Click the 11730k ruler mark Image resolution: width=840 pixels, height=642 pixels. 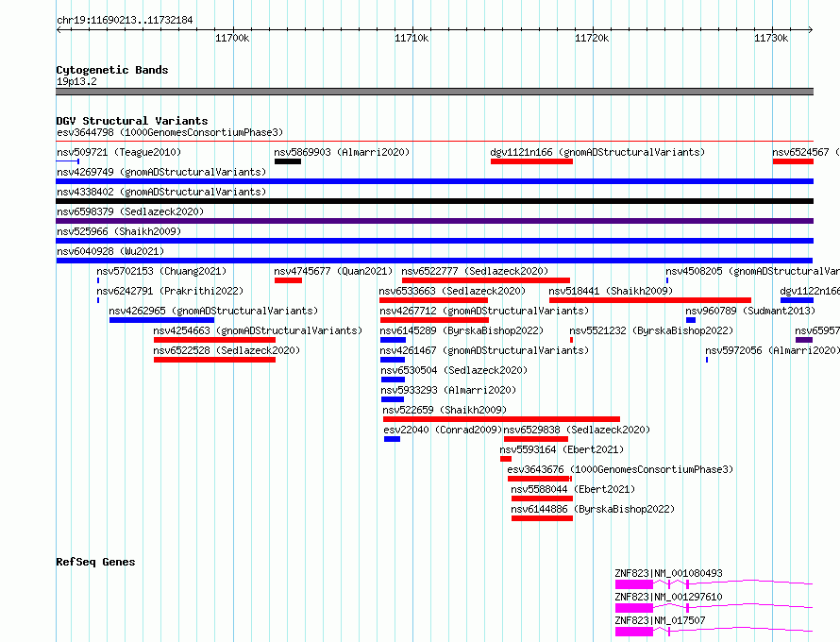(x=771, y=38)
